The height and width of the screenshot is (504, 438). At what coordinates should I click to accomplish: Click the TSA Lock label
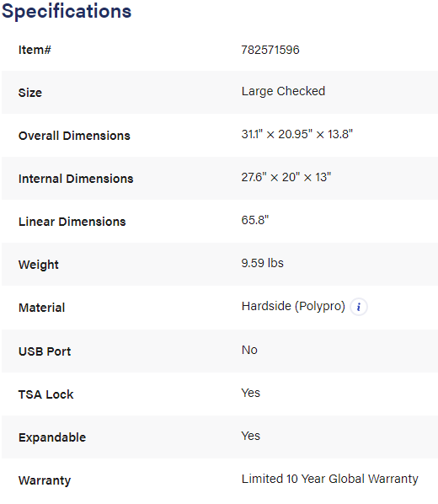[46, 394]
